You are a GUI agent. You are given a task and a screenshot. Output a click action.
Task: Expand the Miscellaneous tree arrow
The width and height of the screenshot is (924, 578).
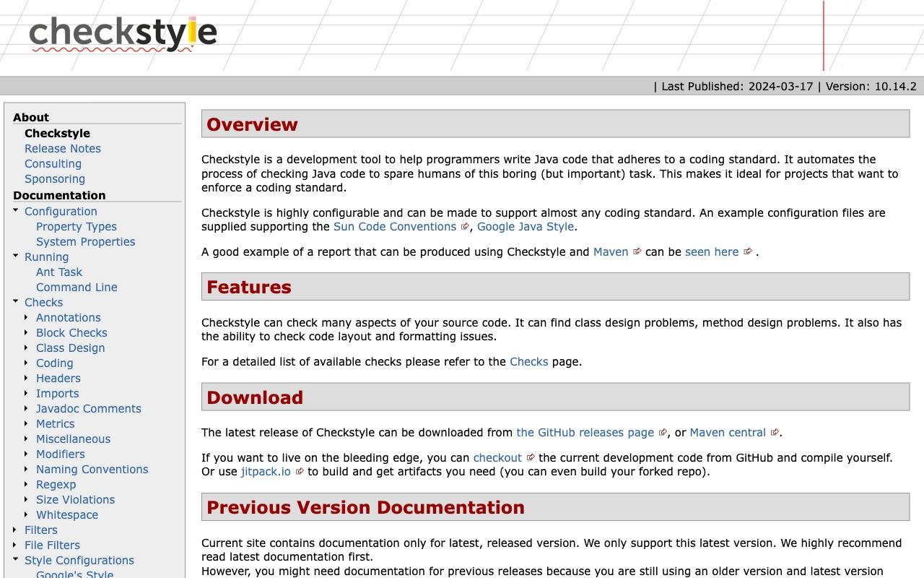point(27,439)
